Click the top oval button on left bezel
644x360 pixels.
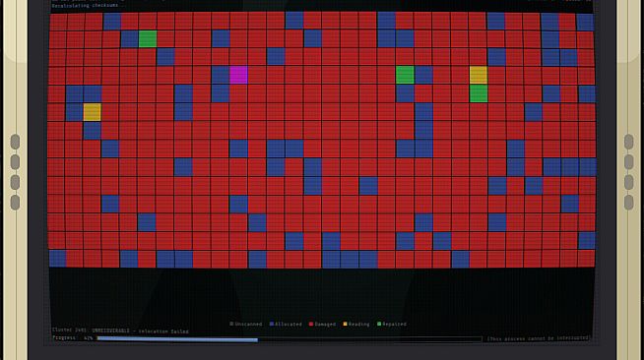[x=15, y=142]
